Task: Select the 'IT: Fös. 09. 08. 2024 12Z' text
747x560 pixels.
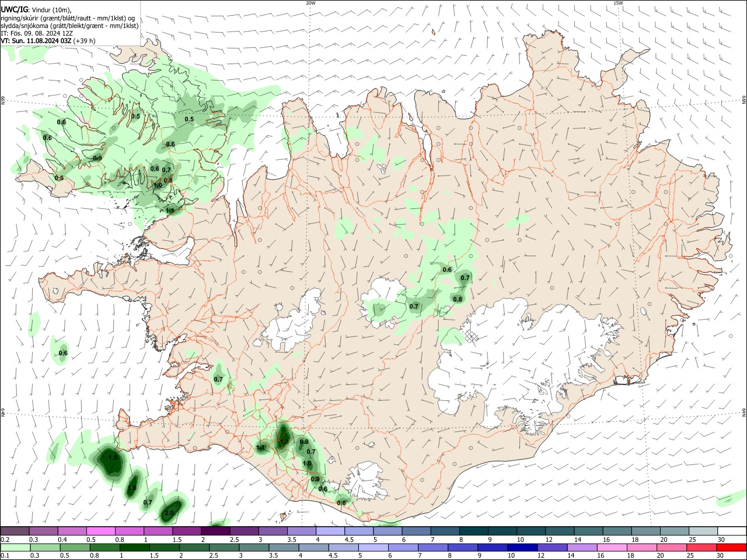Action: (37, 33)
